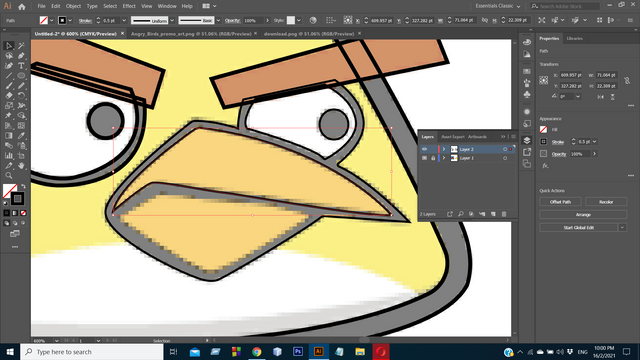Screen dimensions: 640x360
Task: Select the Zoom magnifier tool
Action: (9, 176)
